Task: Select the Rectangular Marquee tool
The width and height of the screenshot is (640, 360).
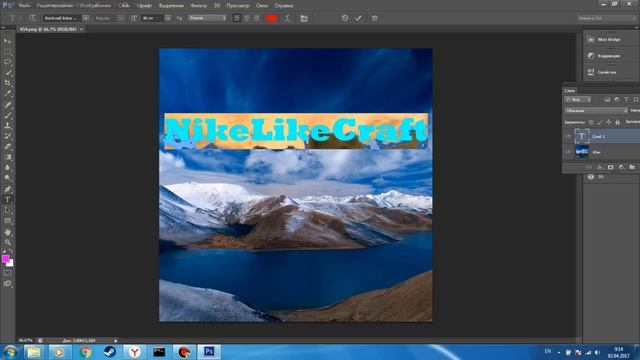Action: [7, 52]
